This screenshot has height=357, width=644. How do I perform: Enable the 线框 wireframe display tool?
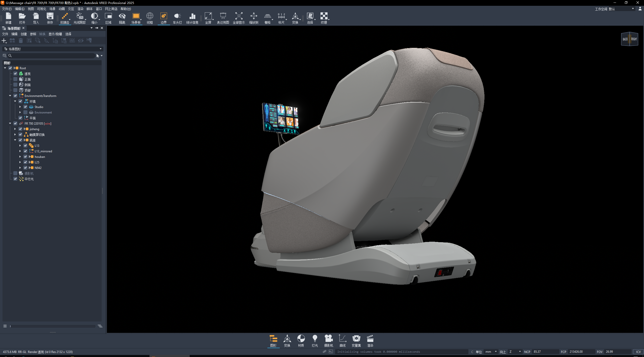click(x=150, y=18)
